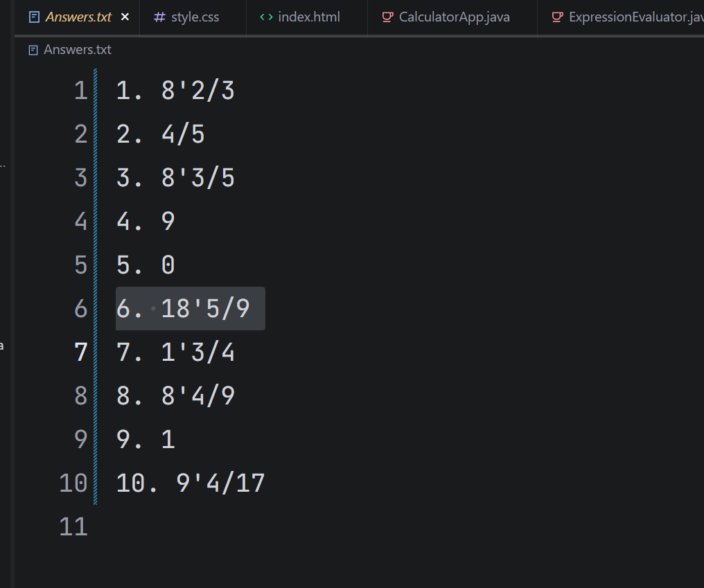Click the Answers.txt tab file icon
The width and height of the screenshot is (704, 588).
pos(34,17)
